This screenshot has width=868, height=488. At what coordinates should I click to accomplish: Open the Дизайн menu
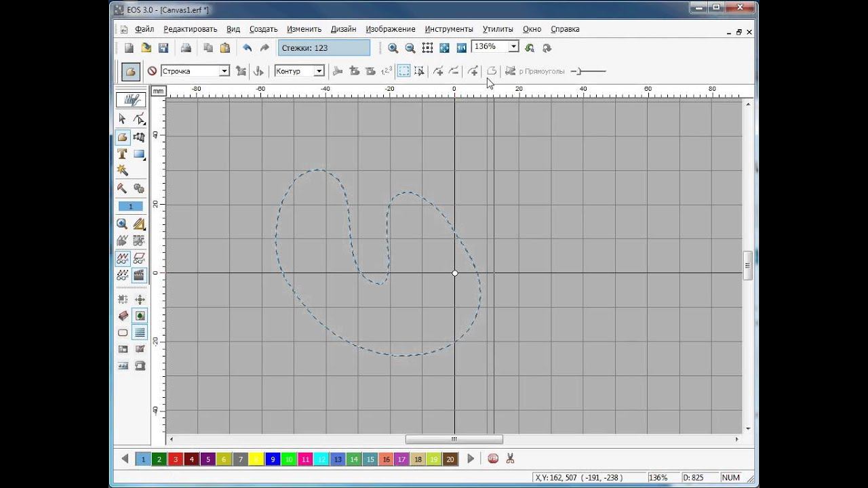pos(343,29)
